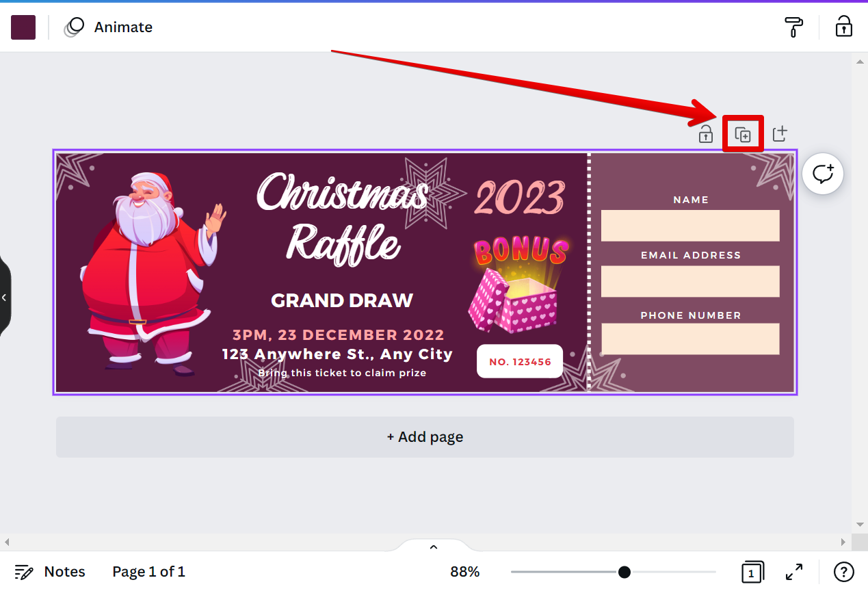This screenshot has height=591, width=868.
Task: Click the + Add page button
Action: click(x=425, y=437)
